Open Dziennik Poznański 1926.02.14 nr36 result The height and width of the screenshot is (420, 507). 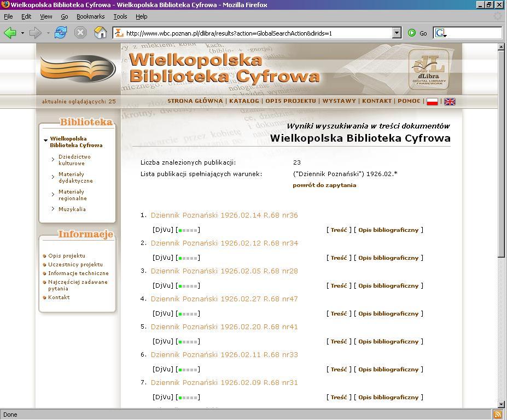coord(224,215)
